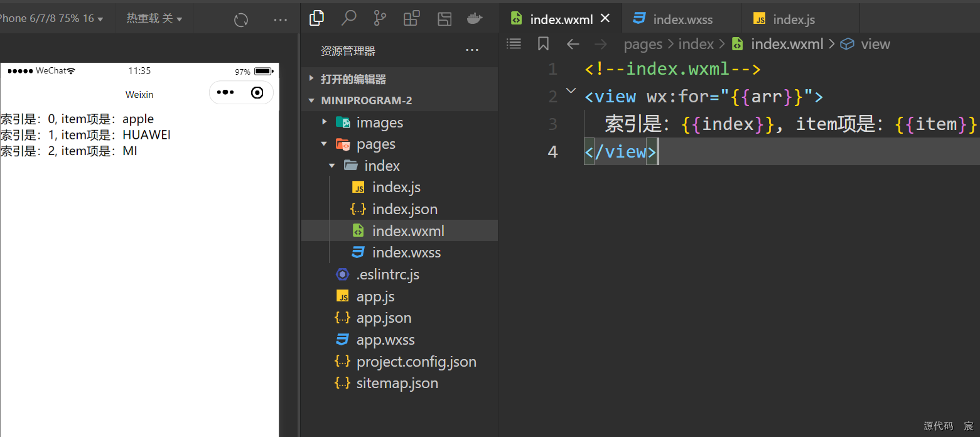Viewport: 980px width, 437px height.
Task: Open project.config.json in the file tree
Action: tap(399, 362)
